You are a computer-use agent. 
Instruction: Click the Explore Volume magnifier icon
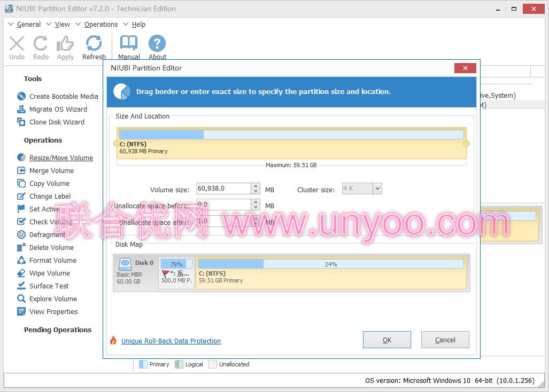pos(21,299)
